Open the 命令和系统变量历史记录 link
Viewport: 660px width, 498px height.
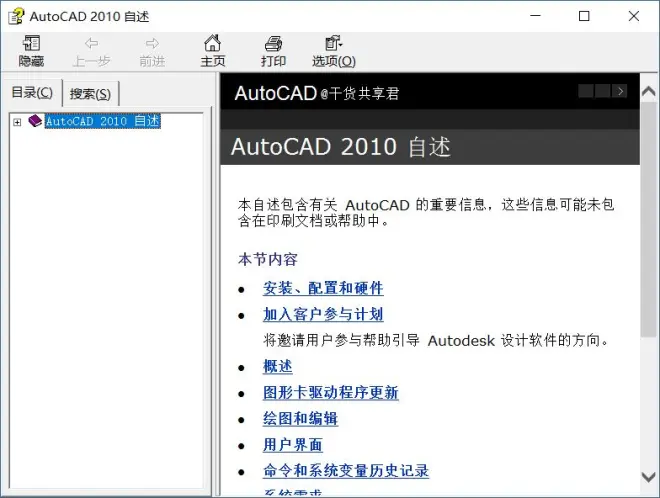point(346,471)
